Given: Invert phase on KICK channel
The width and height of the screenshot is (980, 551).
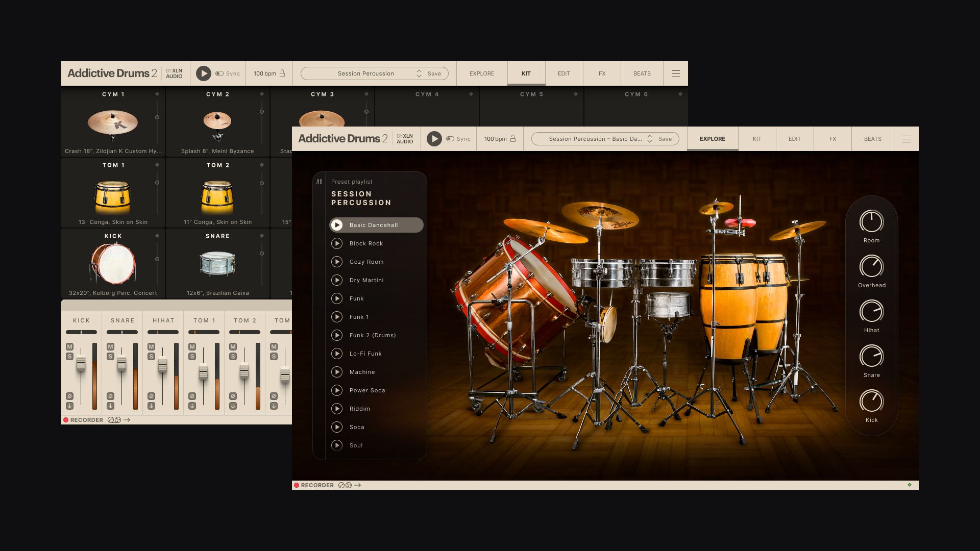Looking at the screenshot, I should coord(69,396).
